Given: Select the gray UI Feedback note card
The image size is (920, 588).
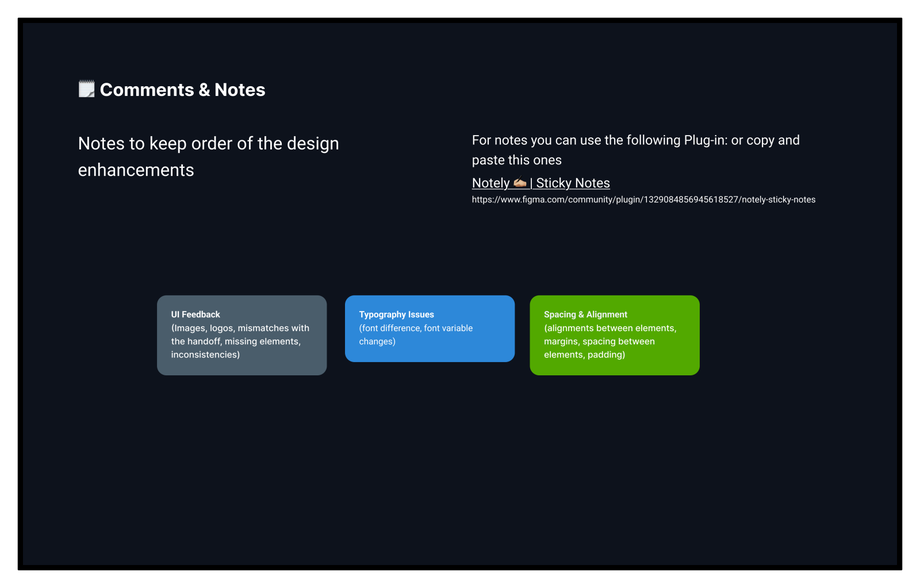Looking at the screenshot, I should (242, 335).
